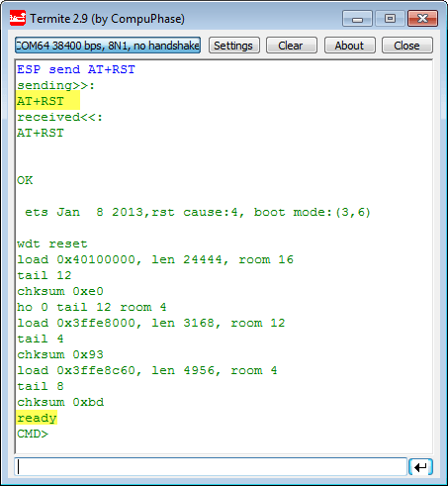Open the Settings dialog

pyautogui.click(x=233, y=46)
